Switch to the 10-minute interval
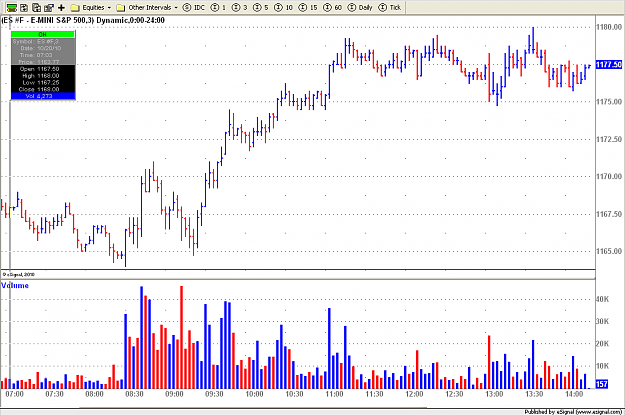This screenshot has height=416, width=625. [x=283, y=7]
